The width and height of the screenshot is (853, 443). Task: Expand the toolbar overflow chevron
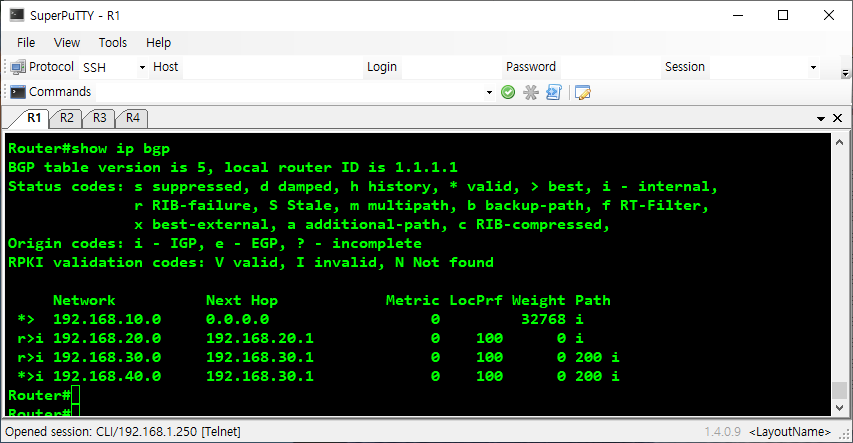(845, 73)
